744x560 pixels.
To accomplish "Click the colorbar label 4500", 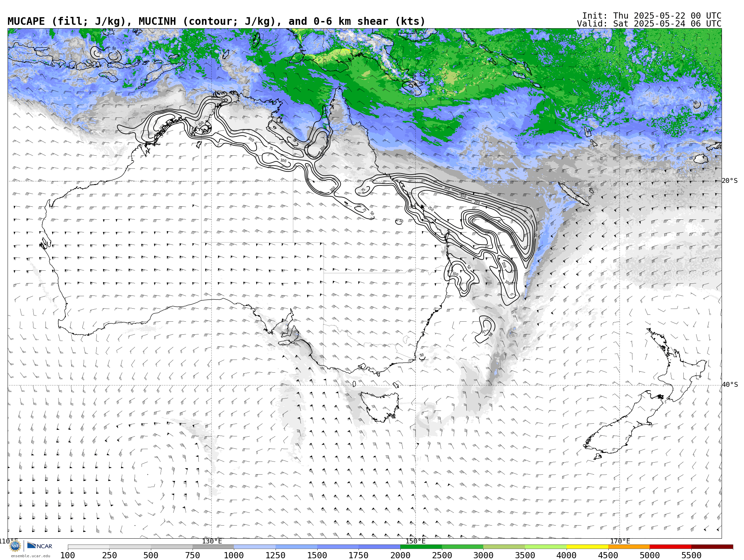I will coord(608,556).
